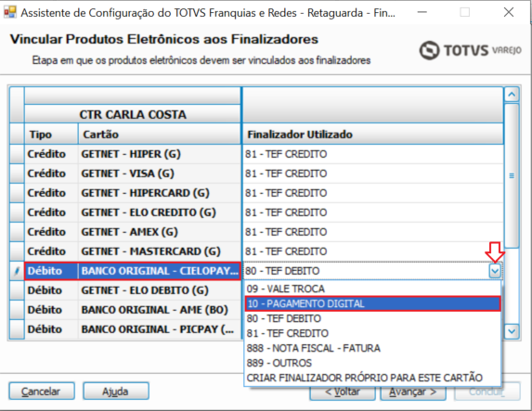Click Crédito type cell of GETNET - AMEX row
The image size is (532, 411).
click(x=51, y=232)
